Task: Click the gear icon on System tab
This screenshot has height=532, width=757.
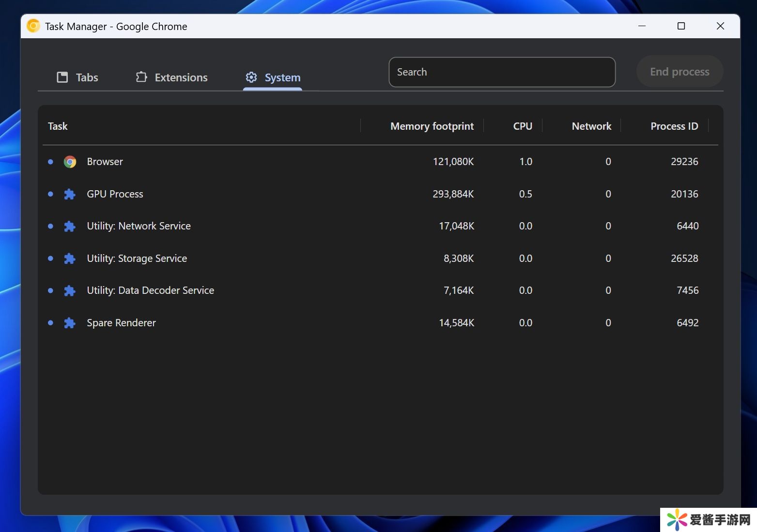Action: [x=251, y=77]
